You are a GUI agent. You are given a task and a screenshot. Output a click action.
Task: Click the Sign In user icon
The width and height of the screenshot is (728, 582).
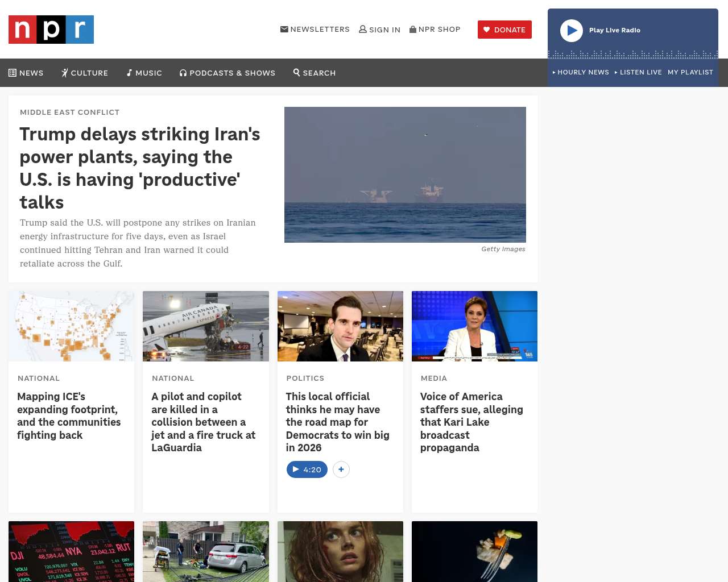[363, 29]
